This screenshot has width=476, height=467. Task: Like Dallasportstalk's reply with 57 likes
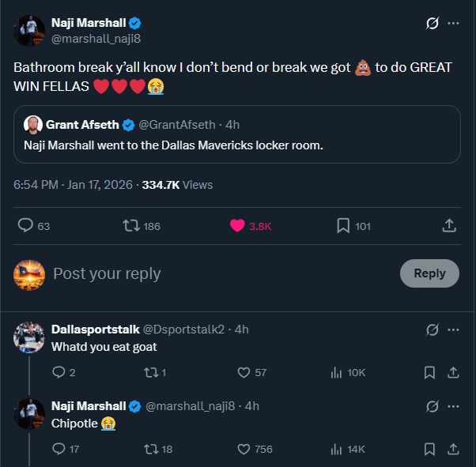coord(244,372)
